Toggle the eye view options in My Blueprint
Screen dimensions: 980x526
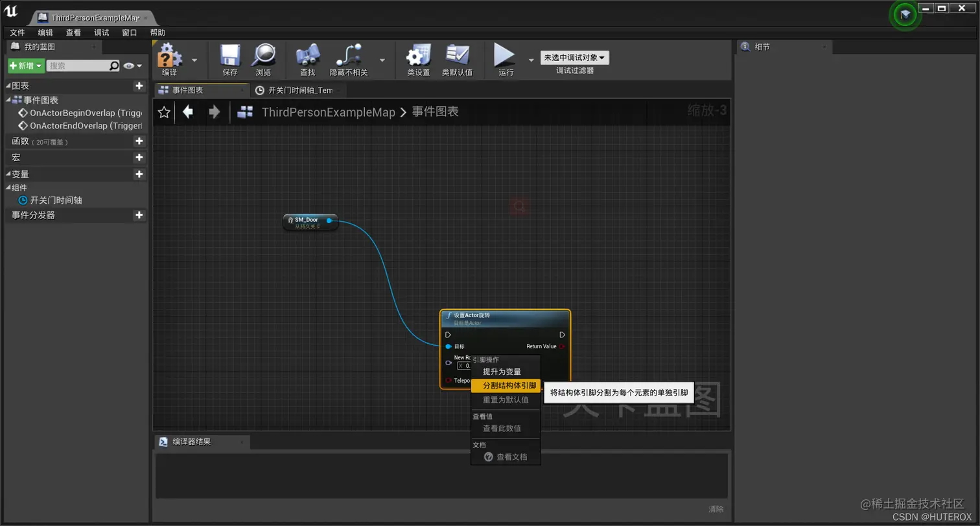point(132,66)
